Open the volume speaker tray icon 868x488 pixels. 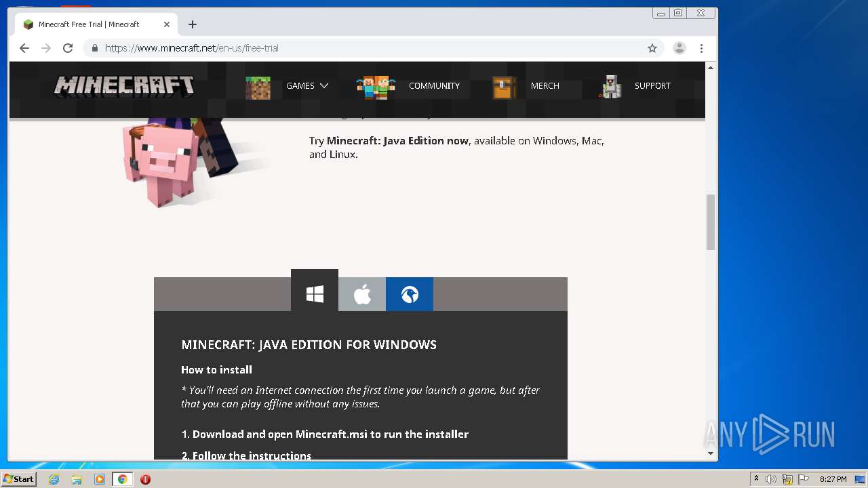pos(771,479)
